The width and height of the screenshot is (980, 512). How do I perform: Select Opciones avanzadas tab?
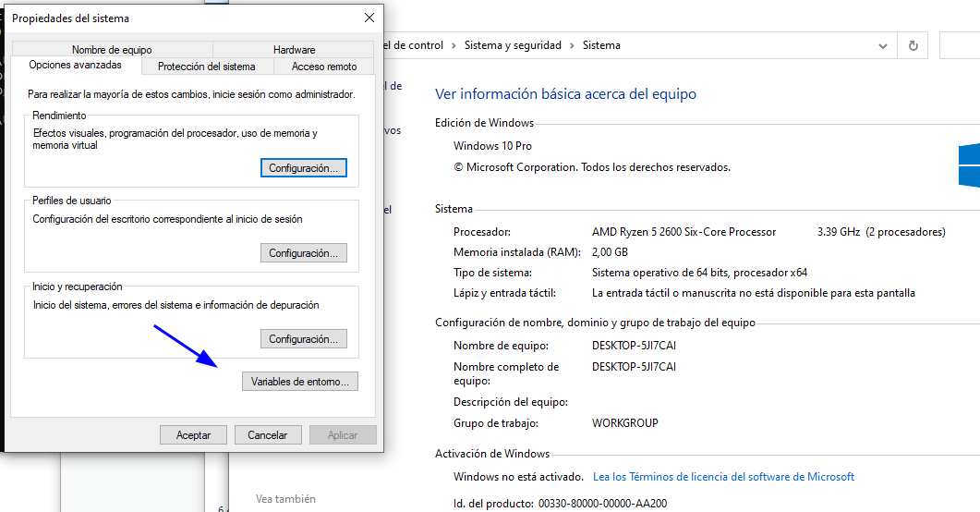(x=76, y=65)
